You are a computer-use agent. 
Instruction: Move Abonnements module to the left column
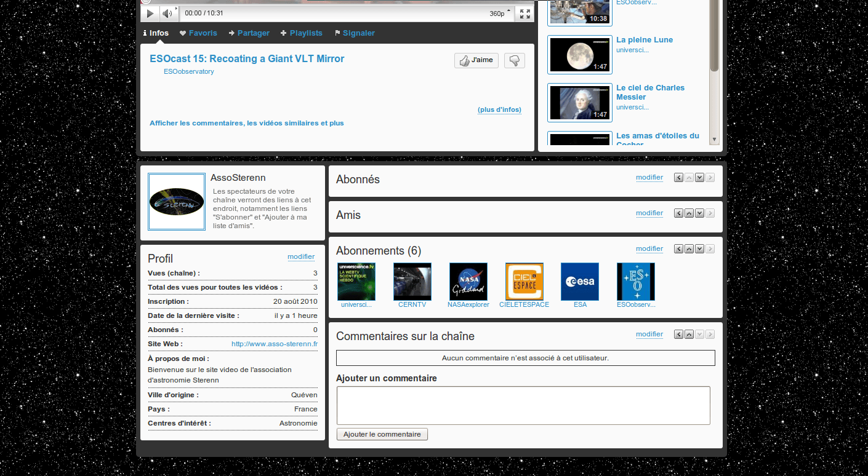[678, 249]
